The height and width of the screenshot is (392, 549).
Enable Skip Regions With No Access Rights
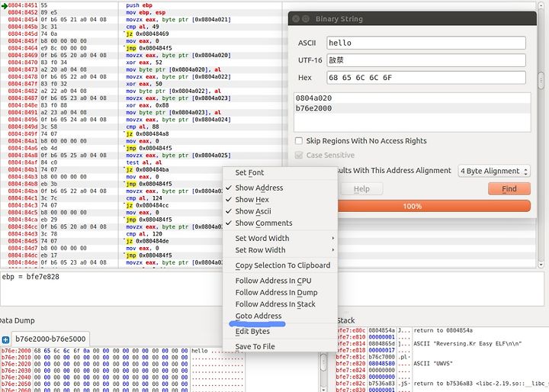coord(299,141)
